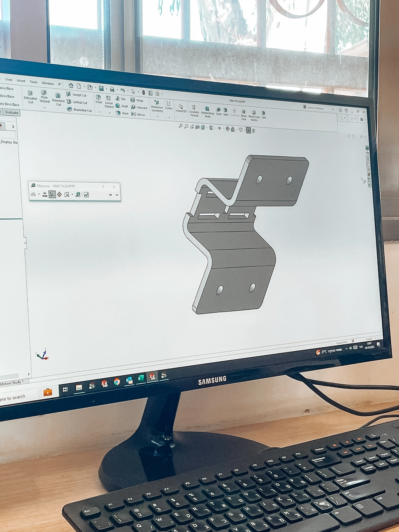The height and width of the screenshot is (532, 399).
Task: Click the Rebuild traffic light icon
Action: click(x=143, y=92)
